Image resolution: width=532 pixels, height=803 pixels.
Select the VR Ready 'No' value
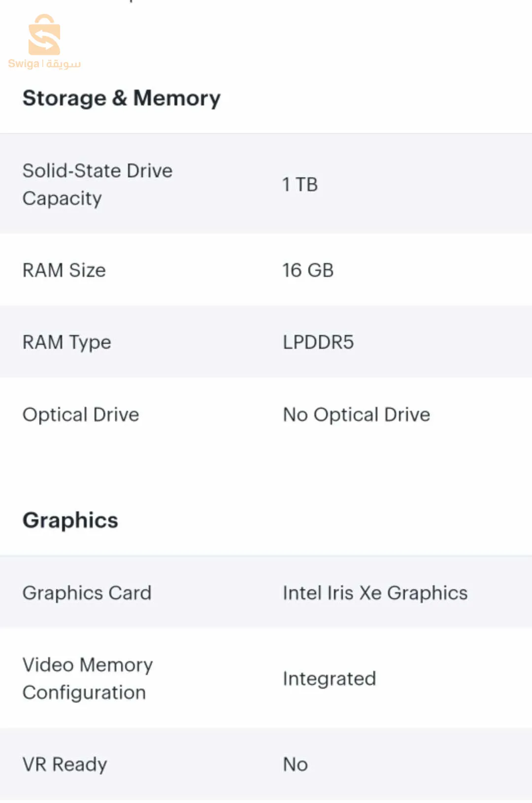[295, 765]
